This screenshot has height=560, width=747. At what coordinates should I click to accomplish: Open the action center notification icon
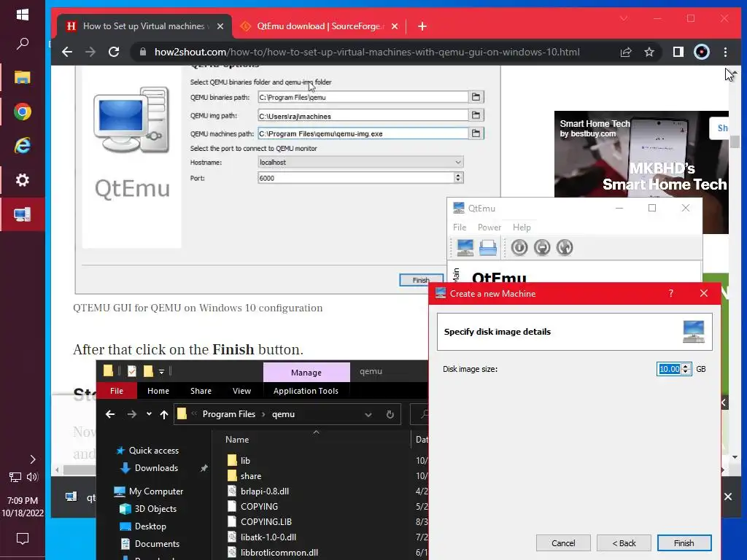coord(23,539)
